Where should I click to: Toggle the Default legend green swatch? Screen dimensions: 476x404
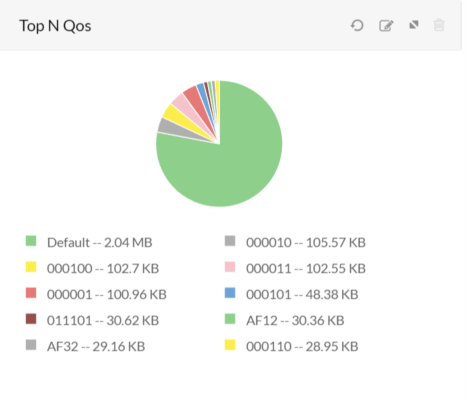click(31, 241)
